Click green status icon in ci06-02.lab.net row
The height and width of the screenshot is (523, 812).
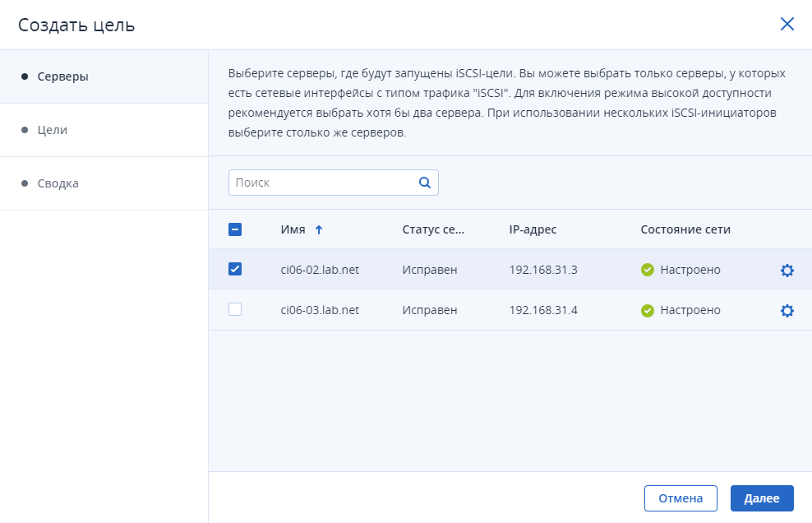648,270
